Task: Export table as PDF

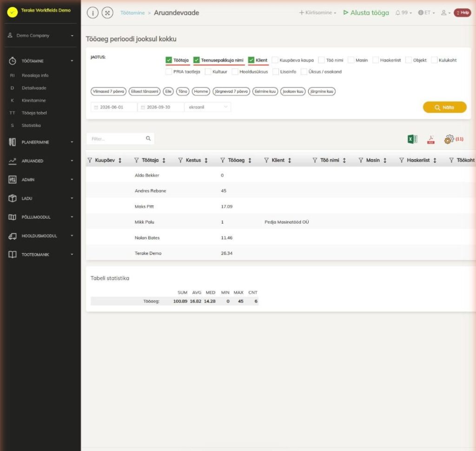Action: pos(431,139)
